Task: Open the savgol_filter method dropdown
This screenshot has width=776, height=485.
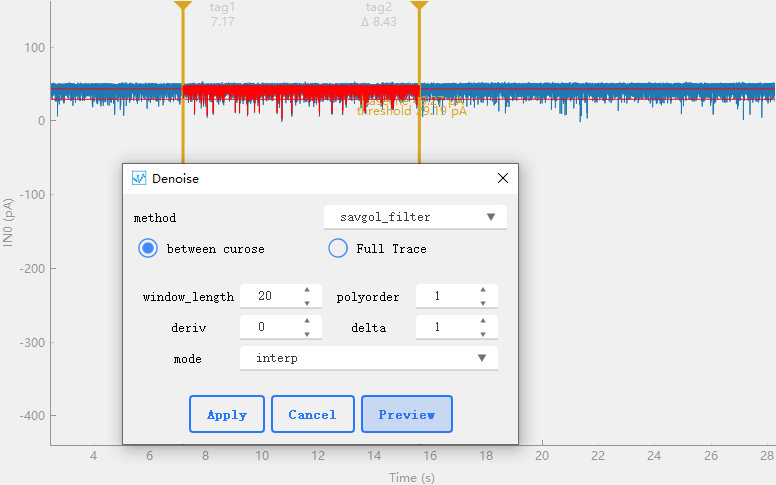Action: (415, 217)
